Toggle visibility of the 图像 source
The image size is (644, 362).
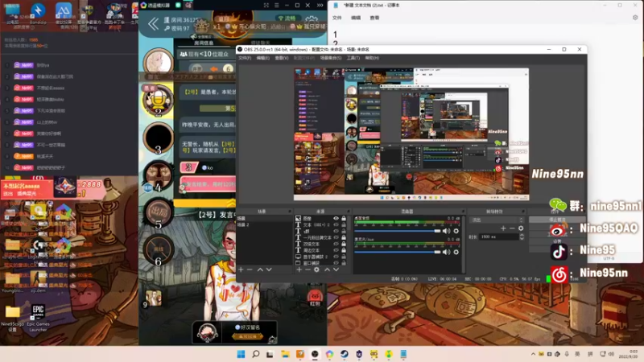point(336,218)
